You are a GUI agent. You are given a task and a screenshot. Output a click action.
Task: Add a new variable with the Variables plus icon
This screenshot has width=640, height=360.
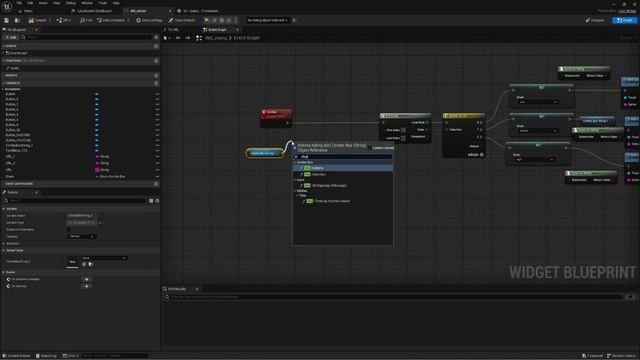156,83
